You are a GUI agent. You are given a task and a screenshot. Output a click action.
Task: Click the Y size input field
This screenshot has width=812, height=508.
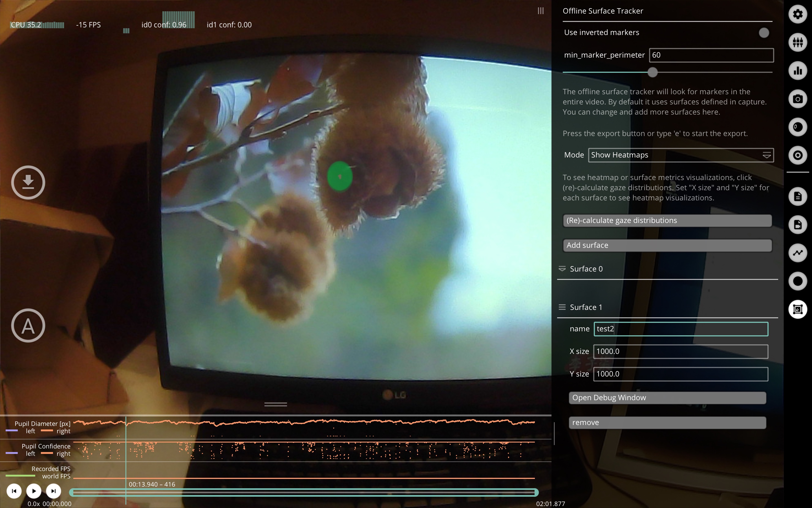(x=681, y=374)
